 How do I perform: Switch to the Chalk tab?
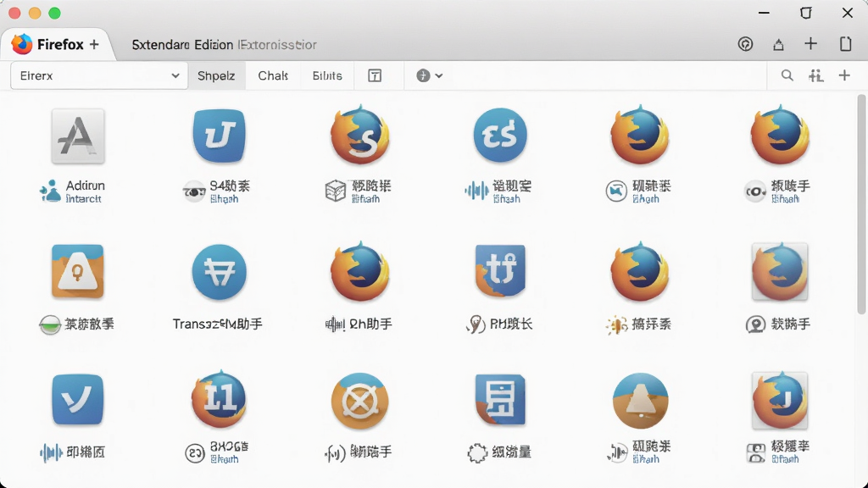coord(273,75)
